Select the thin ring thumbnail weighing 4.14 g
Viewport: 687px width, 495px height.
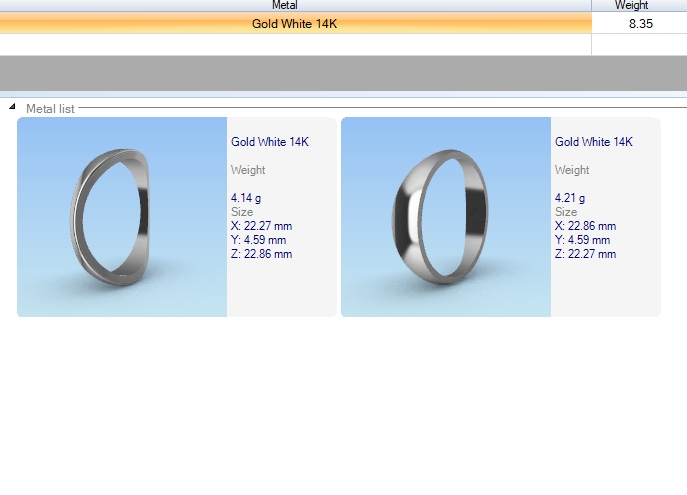[x=122, y=217]
